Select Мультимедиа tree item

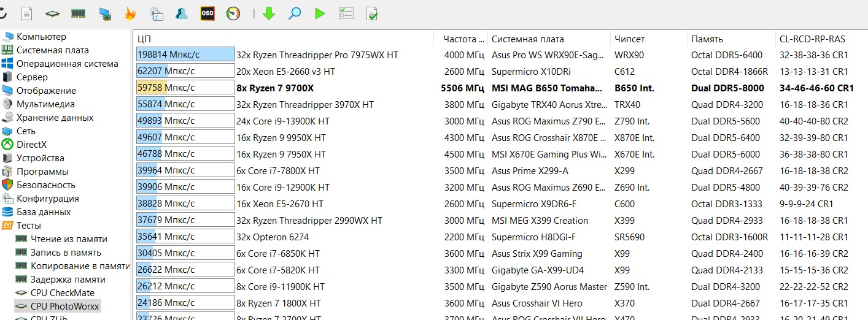point(45,104)
